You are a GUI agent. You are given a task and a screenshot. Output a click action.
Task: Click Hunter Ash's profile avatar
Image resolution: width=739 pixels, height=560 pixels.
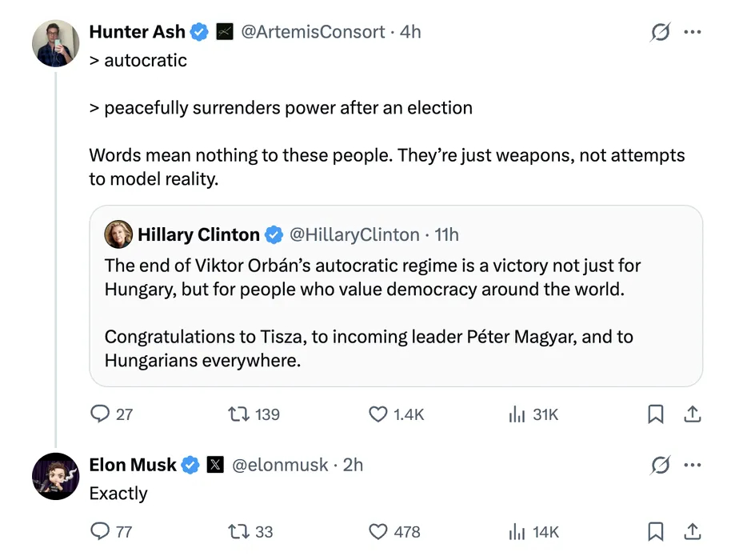pos(56,43)
